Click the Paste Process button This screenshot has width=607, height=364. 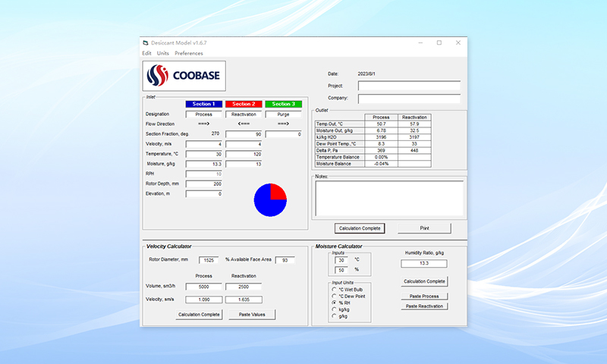tap(424, 296)
